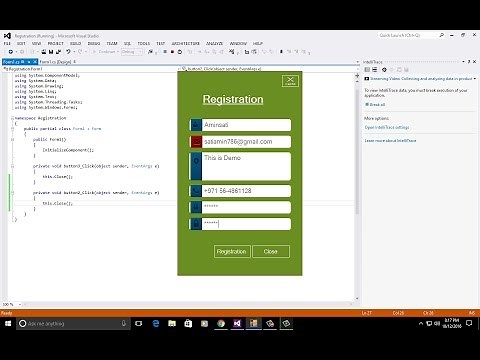
Task: Click the location pin icon beside address
Action: pos(196,161)
